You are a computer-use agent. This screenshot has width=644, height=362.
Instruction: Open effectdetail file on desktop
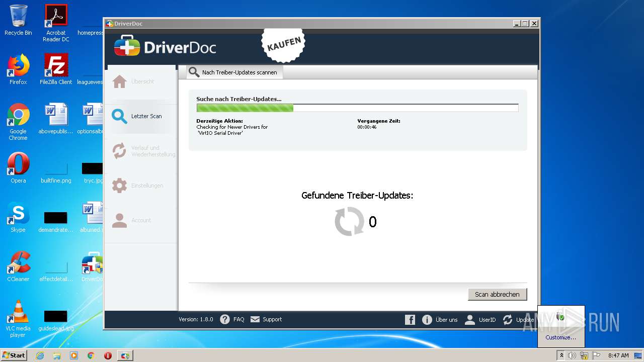56,270
